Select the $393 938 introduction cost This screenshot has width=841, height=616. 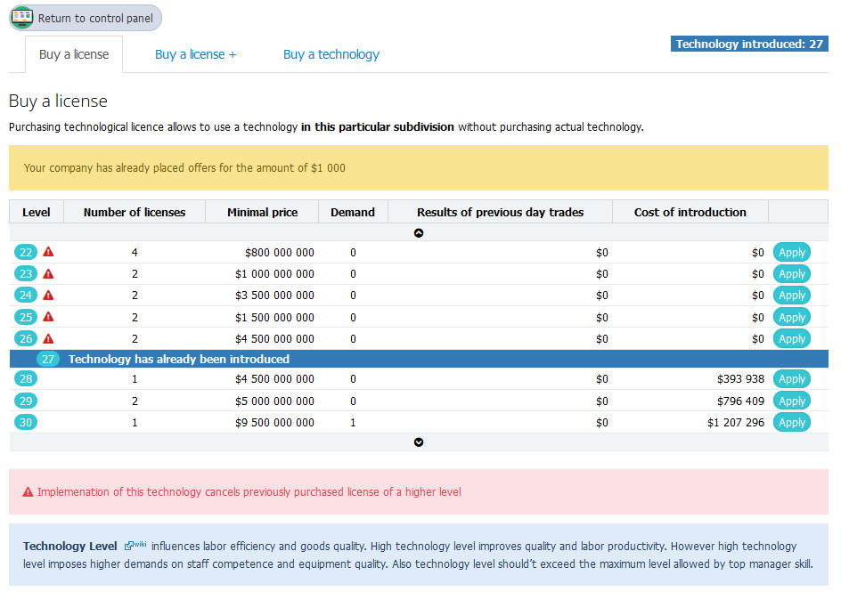(x=740, y=378)
